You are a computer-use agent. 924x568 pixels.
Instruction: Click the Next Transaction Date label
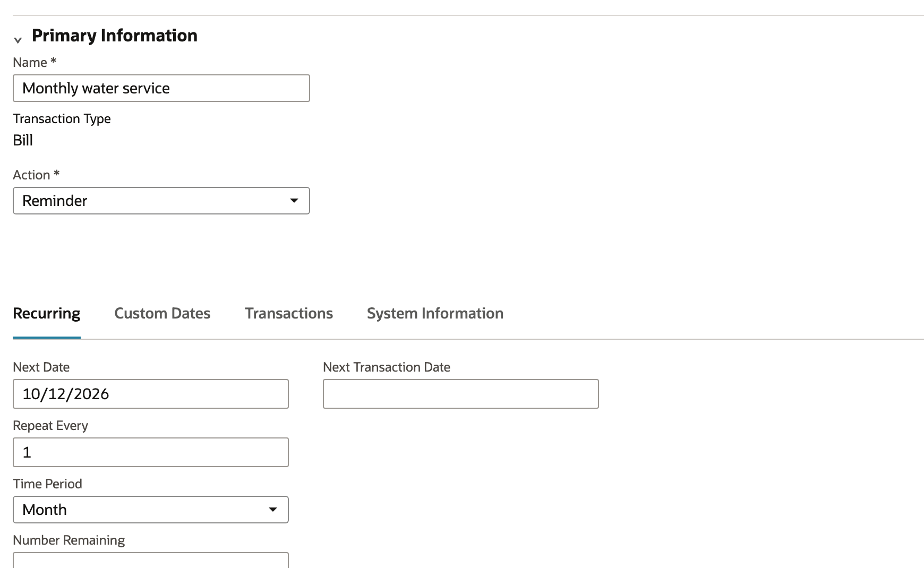pos(387,367)
